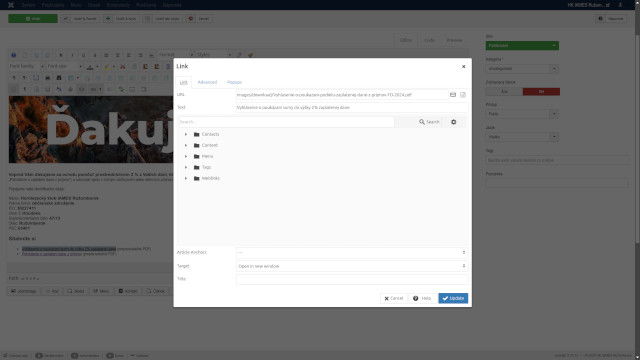
Task: Click the underline icon in editor toolbar
Action: pyautogui.click(x=84, y=55)
